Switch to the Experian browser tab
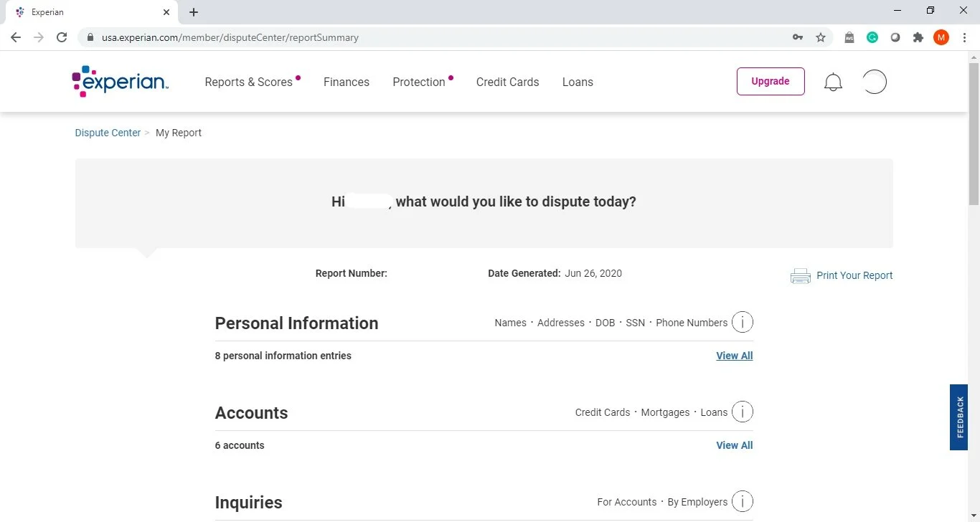Viewport: 980px width, 522px height. point(86,12)
